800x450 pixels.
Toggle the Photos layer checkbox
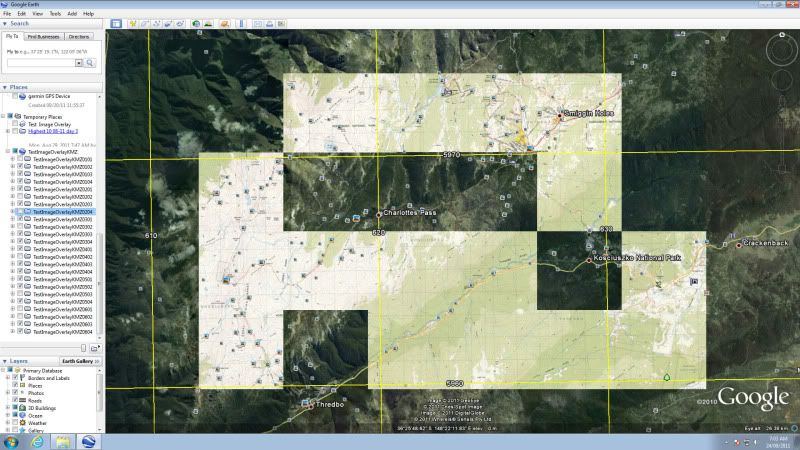point(15,393)
